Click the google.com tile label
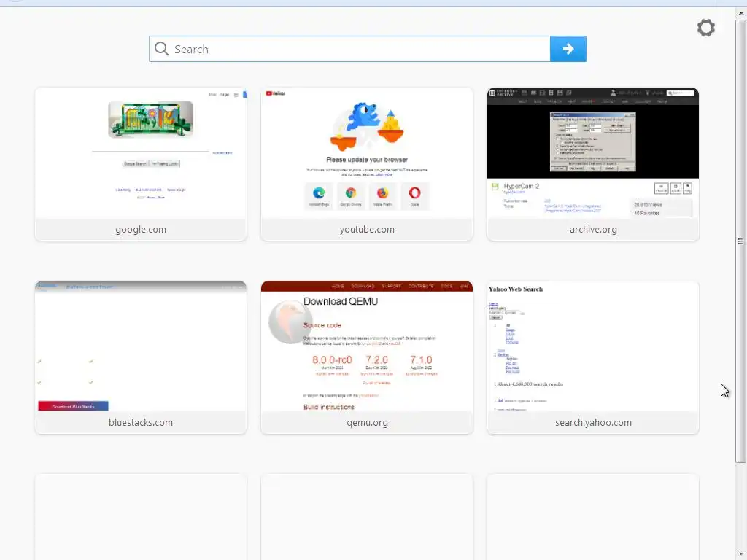Viewport: 747px width, 560px height. [x=141, y=230]
